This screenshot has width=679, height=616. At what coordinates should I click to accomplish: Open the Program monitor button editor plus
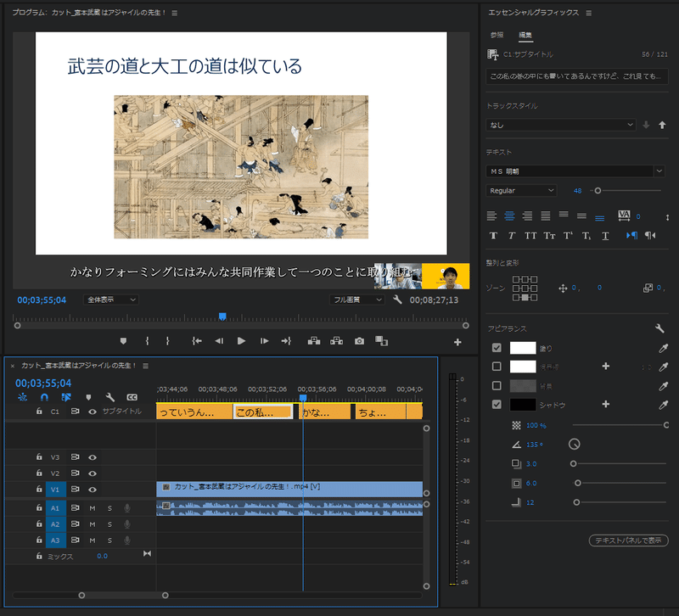[457, 342]
